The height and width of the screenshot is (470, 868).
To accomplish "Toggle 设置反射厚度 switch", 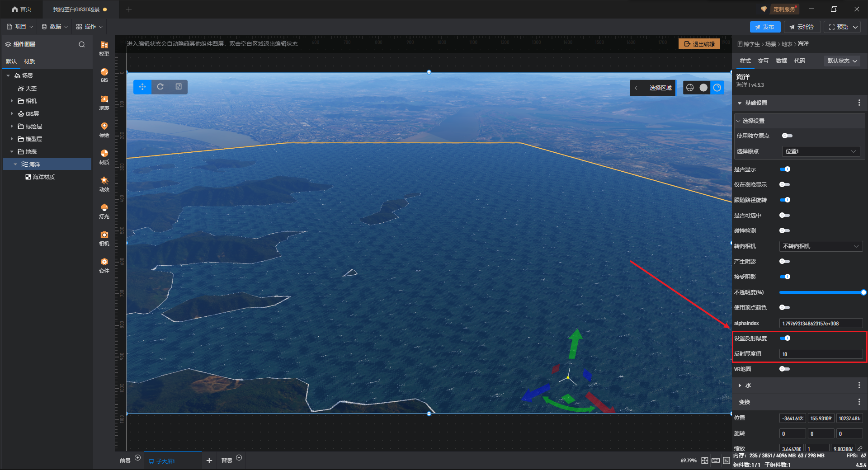I will (x=785, y=338).
